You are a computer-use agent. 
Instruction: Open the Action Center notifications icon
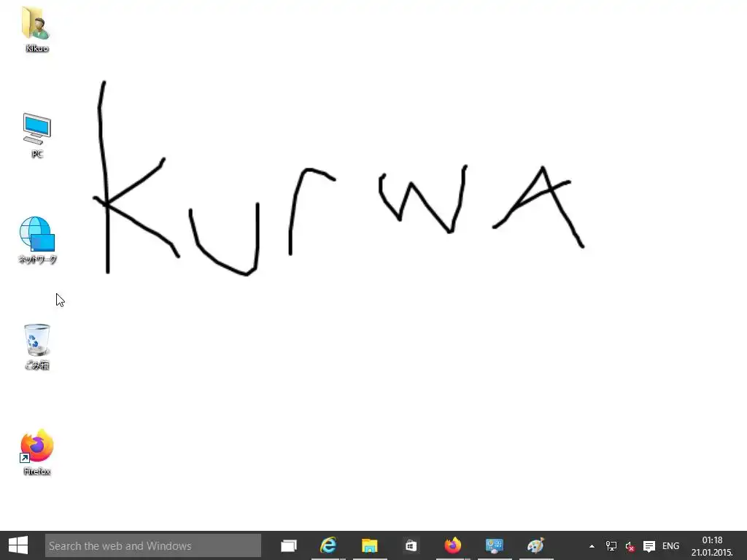[649, 546]
